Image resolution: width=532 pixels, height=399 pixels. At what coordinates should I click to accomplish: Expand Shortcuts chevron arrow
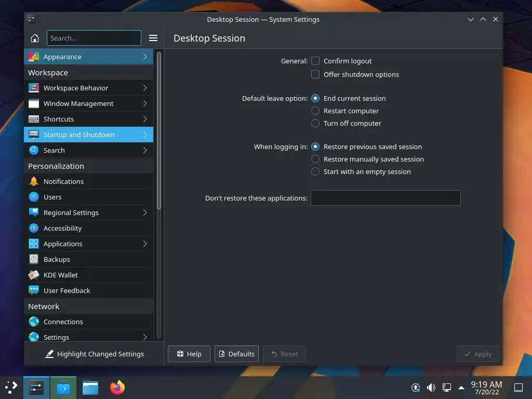tap(145, 119)
